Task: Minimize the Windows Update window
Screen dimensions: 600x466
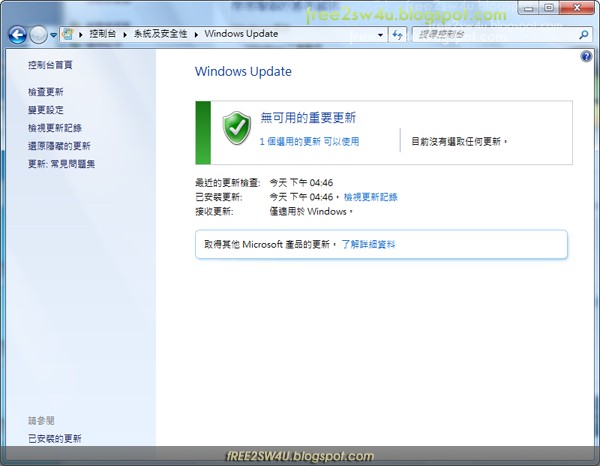Action: (528, 8)
